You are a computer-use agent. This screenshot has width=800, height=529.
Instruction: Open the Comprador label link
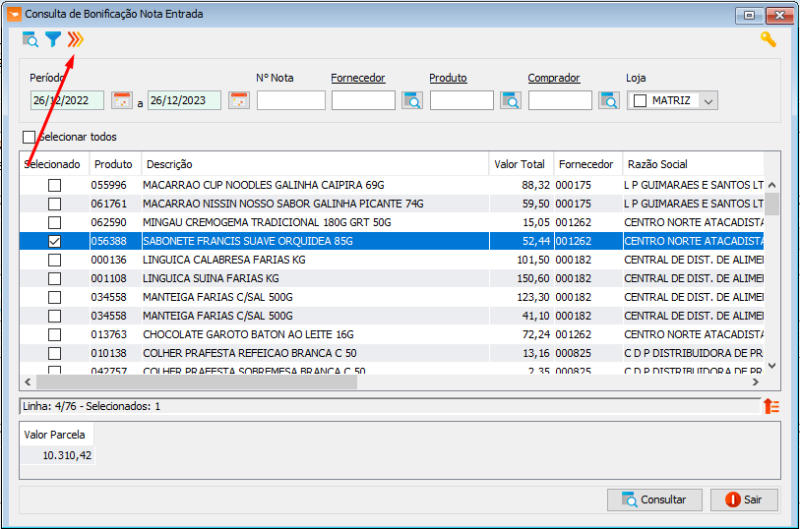tap(554, 78)
